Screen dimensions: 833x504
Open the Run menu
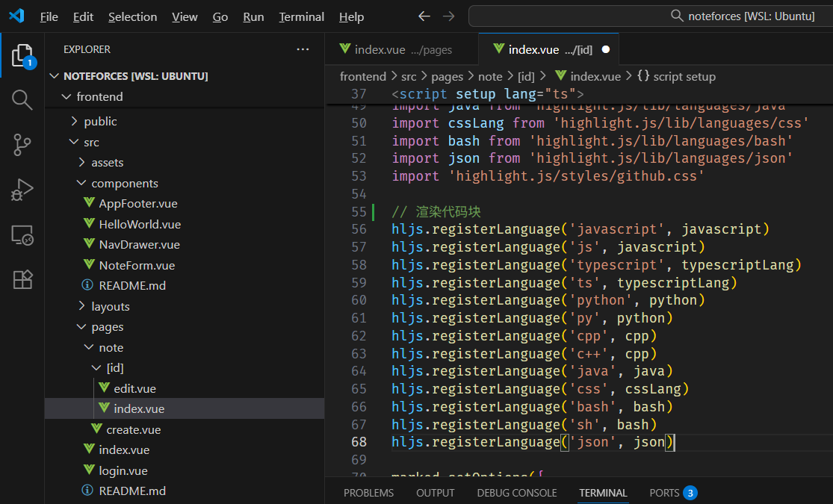(253, 17)
